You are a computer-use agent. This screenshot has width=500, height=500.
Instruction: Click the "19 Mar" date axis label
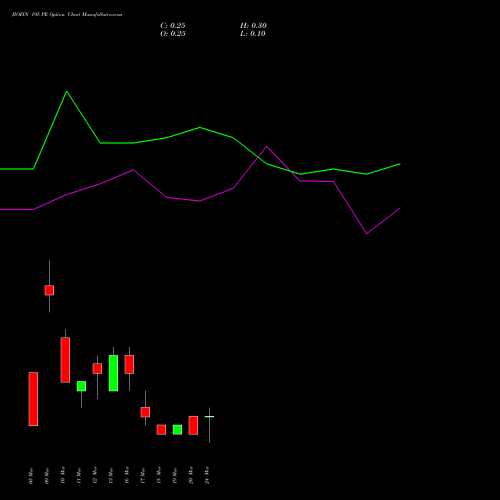tap(175, 476)
